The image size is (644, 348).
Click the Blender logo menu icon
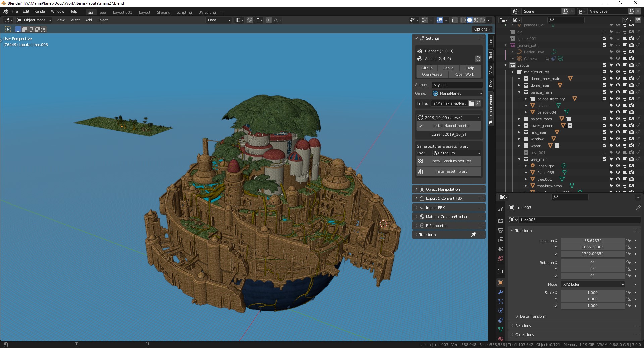tap(6, 11)
